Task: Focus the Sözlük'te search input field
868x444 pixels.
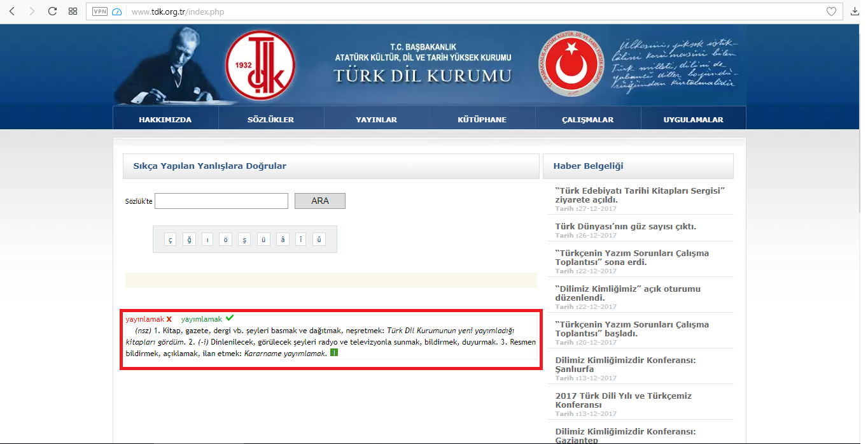Action: (x=221, y=201)
